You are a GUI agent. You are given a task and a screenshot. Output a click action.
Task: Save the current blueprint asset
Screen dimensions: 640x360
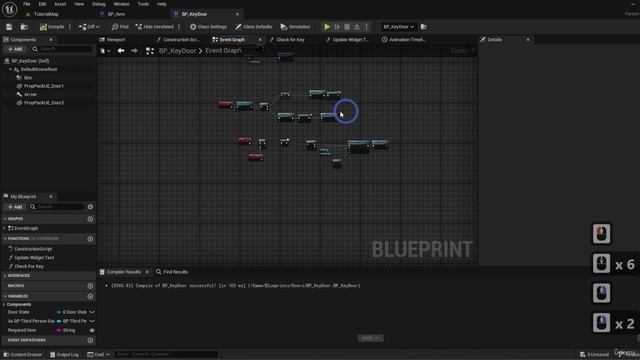point(9,27)
